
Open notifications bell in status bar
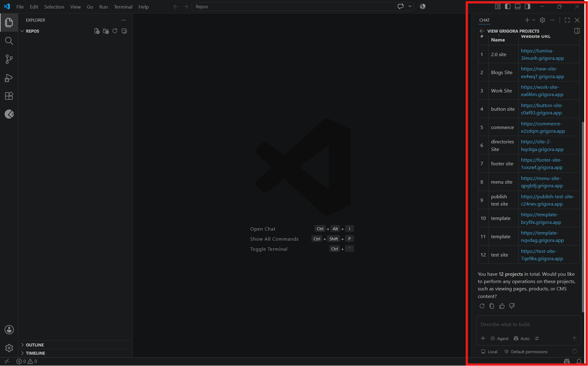tap(579, 361)
